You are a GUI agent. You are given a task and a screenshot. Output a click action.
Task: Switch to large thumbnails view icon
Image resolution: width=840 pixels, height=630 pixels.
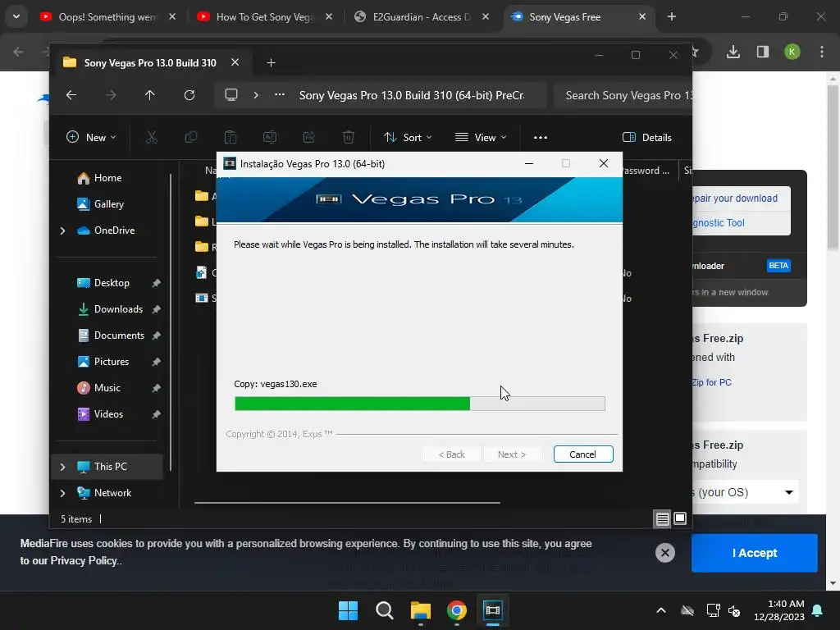coord(680,518)
